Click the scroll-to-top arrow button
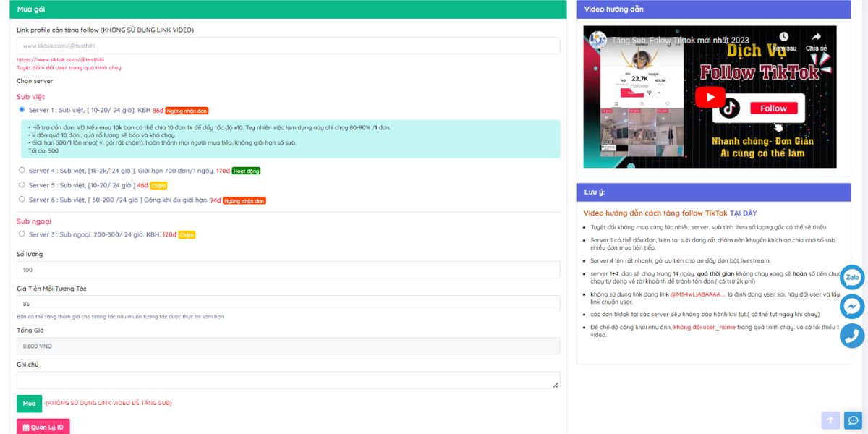Screen dimensions: 868x434 (x=830, y=420)
